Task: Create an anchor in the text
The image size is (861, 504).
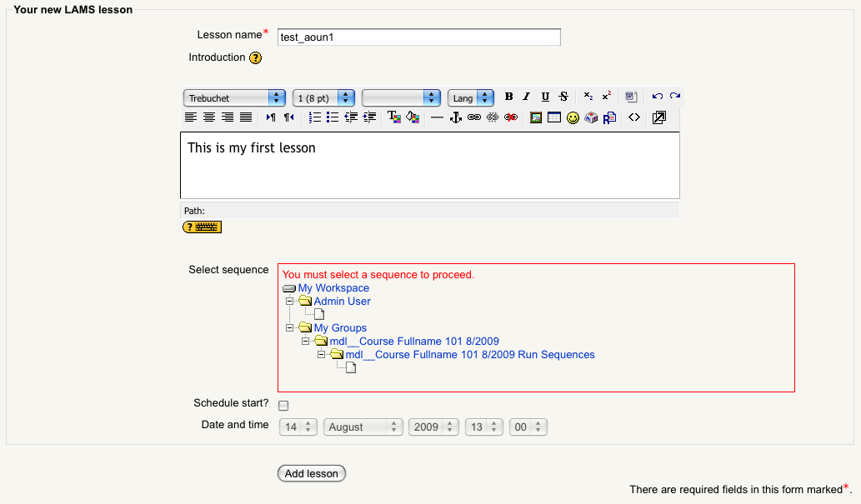Action: tap(456, 118)
